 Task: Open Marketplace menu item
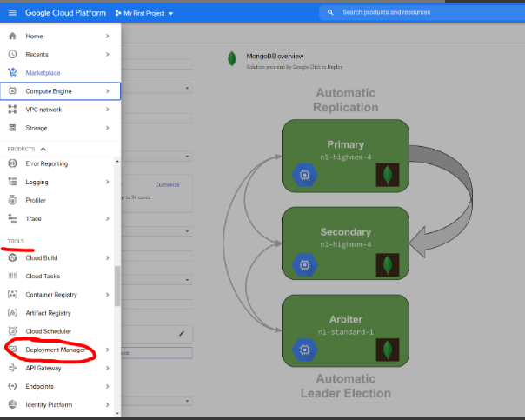point(60,72)
